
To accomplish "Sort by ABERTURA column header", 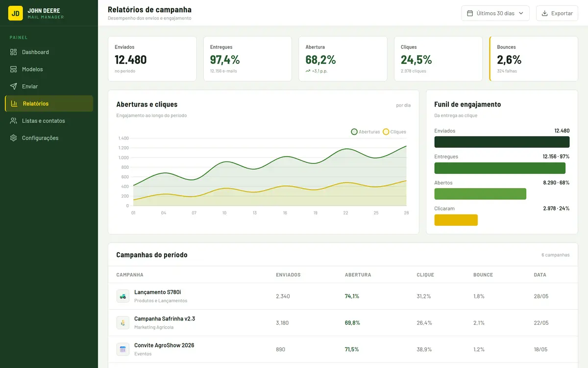I will [x=358, y=275].
